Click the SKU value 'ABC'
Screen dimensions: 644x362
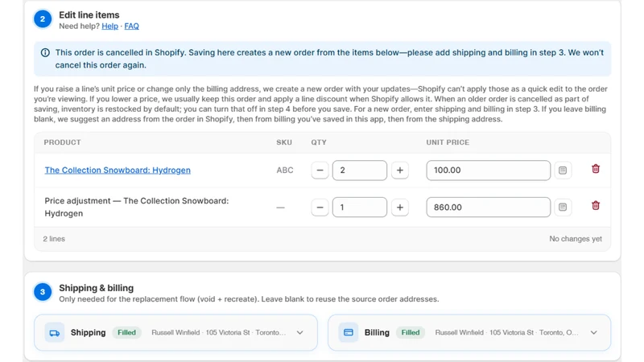coord(285,171)
